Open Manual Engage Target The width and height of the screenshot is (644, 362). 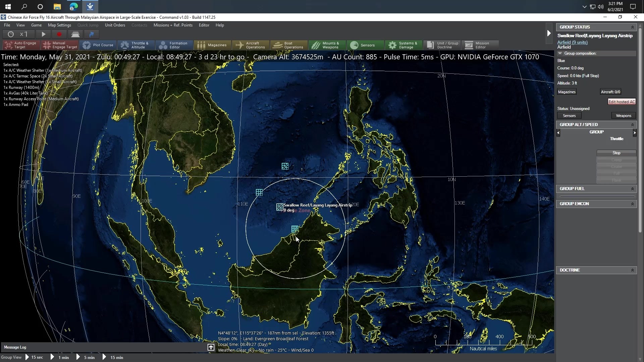pos(60,45)
